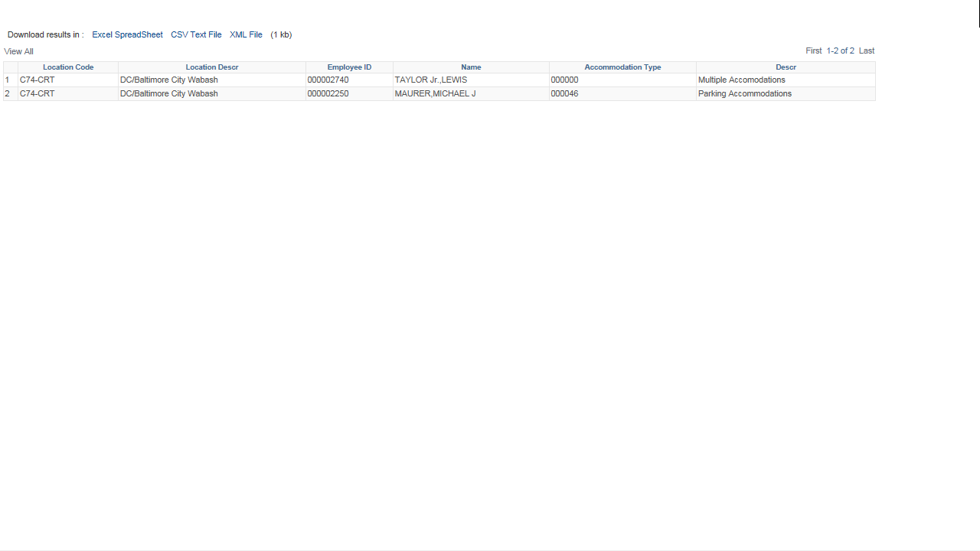Image resolution: width=980 pixels, height=551 pixels.
Task: Sort by Location Code column header
Action: [x=68, y=67]
